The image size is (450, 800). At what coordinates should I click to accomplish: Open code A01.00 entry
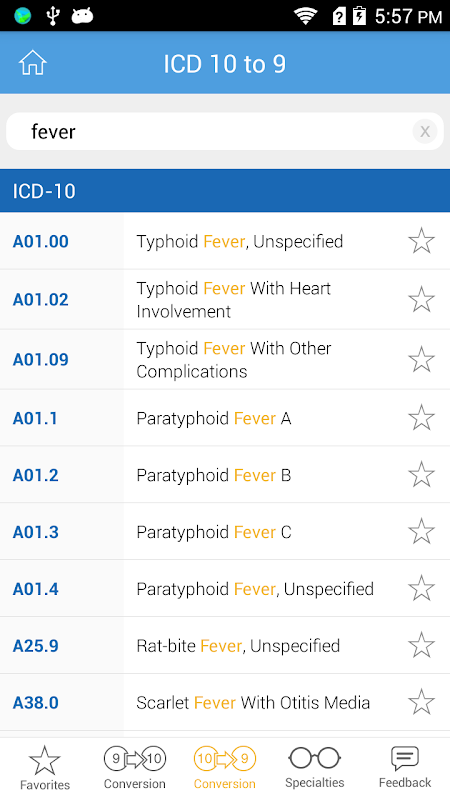click(x=225, y=241)
